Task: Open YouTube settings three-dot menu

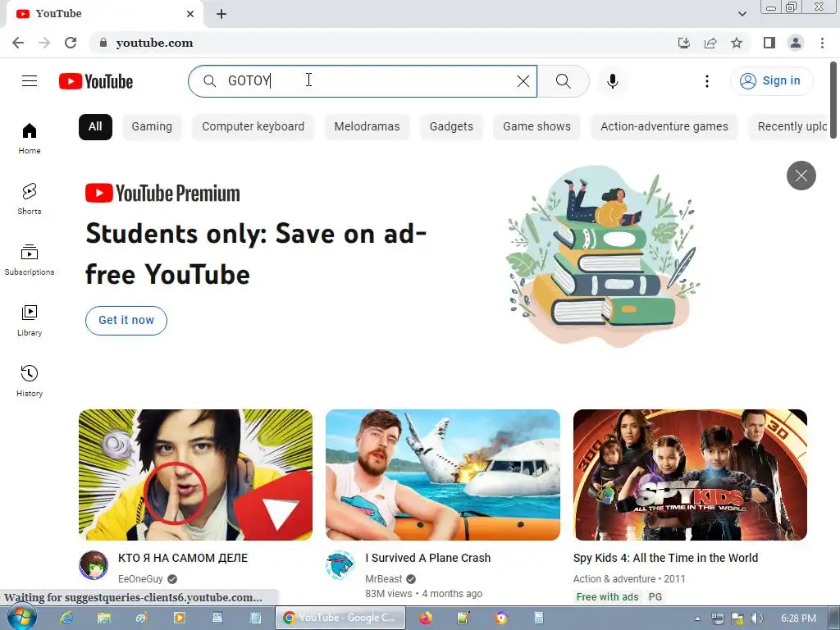Action: [706, 81]
